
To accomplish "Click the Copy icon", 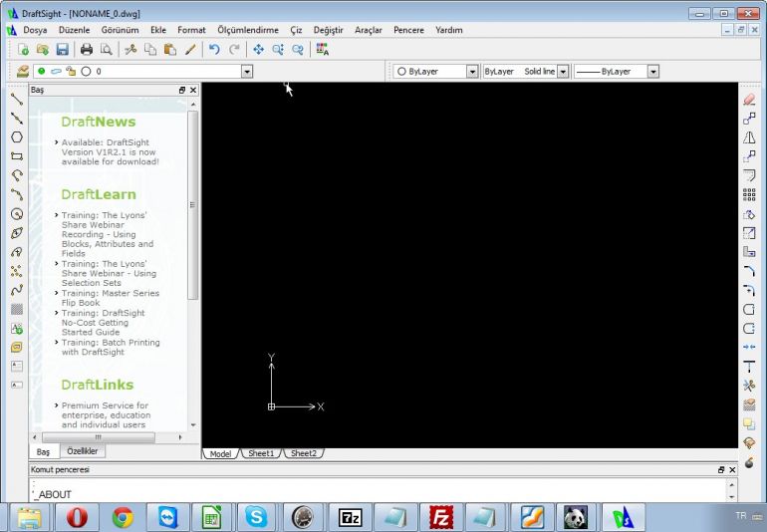I will point(150,50).
